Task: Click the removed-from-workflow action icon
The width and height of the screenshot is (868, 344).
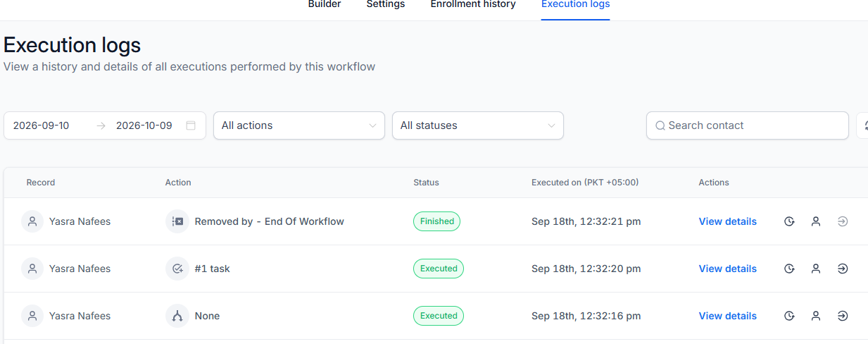Action: point(177,221)
